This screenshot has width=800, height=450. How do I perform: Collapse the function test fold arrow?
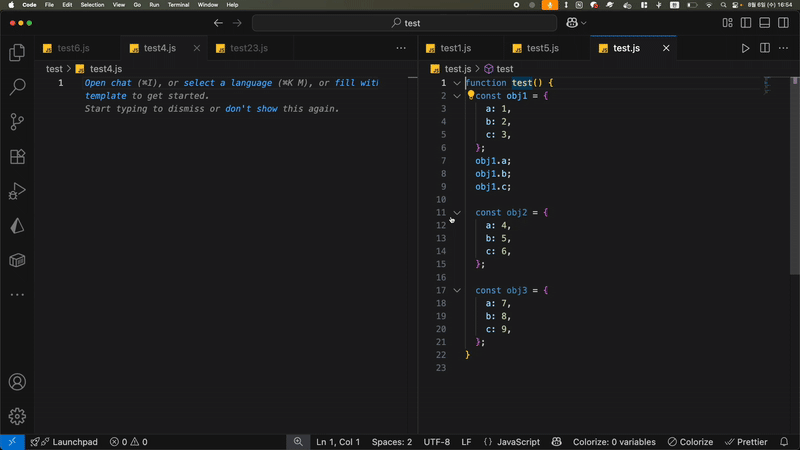pyautogui.click(x=457, y=83)
